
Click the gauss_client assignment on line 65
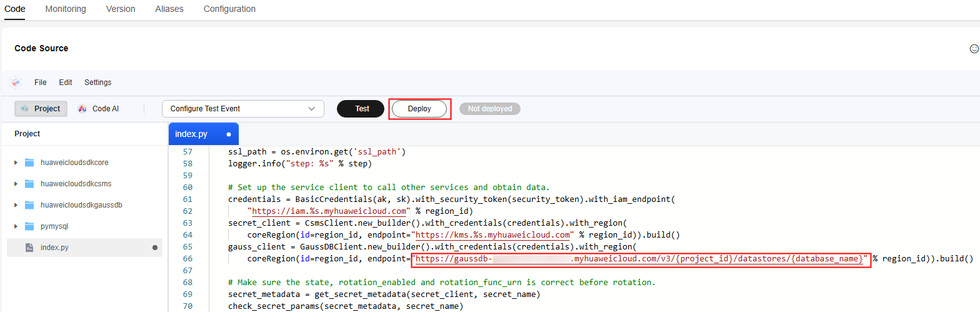432,247
